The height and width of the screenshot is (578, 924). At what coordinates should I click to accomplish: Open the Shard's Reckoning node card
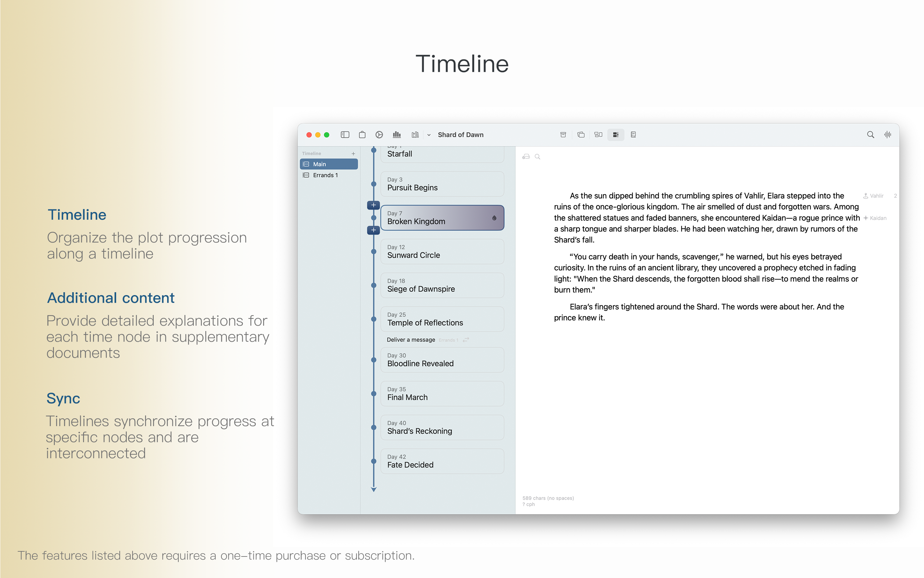click(442, 427)
